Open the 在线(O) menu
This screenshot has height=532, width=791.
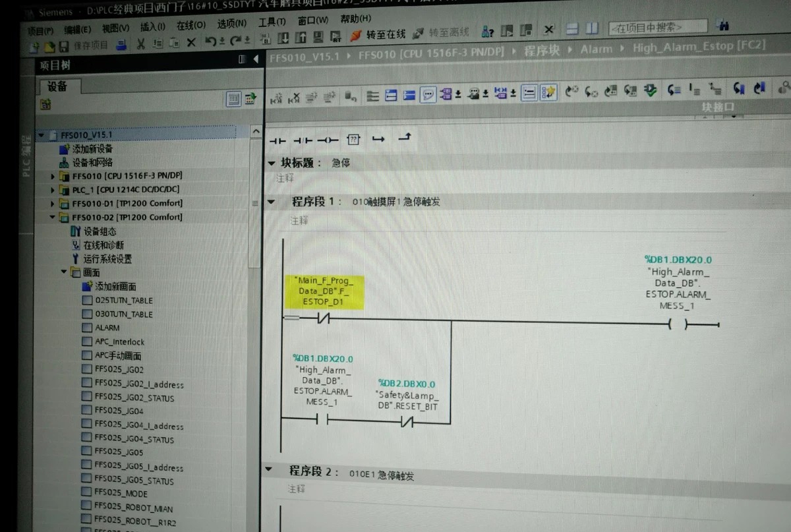coord(191,26)
